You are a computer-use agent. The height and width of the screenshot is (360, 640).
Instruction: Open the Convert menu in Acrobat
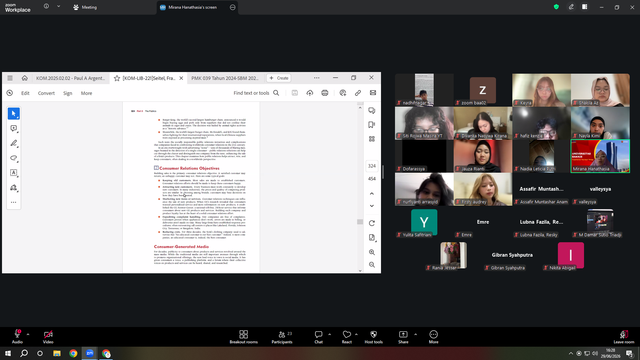click(x=46, y=93)
